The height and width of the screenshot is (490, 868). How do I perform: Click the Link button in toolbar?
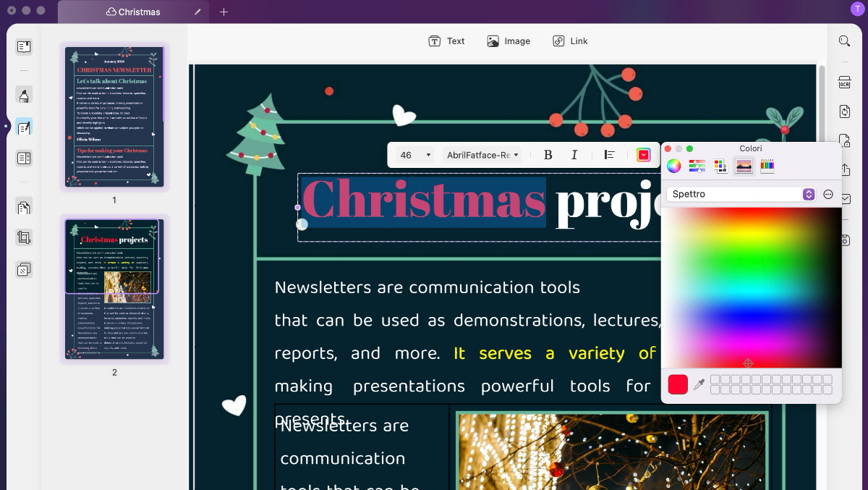pos(570,41)
